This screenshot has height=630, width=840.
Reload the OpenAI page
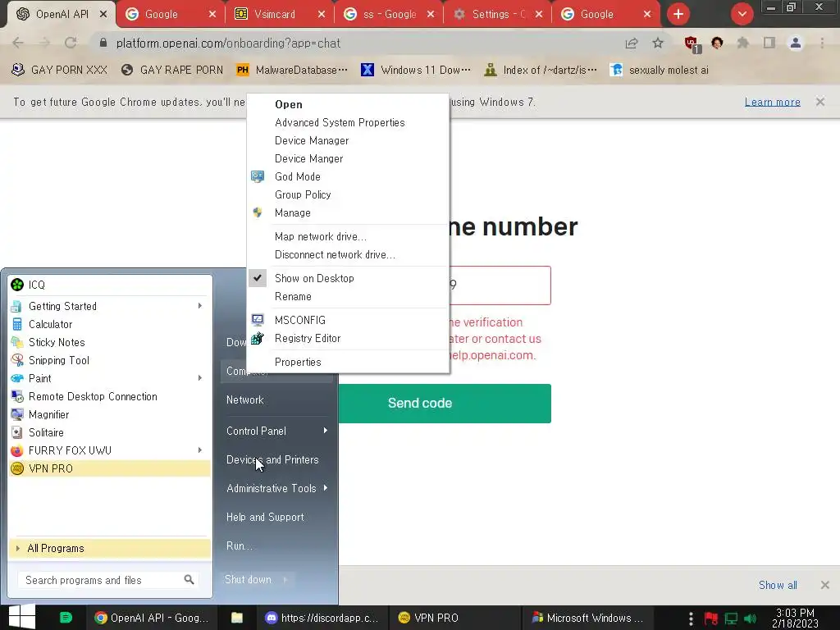click(x=71, y=43)
